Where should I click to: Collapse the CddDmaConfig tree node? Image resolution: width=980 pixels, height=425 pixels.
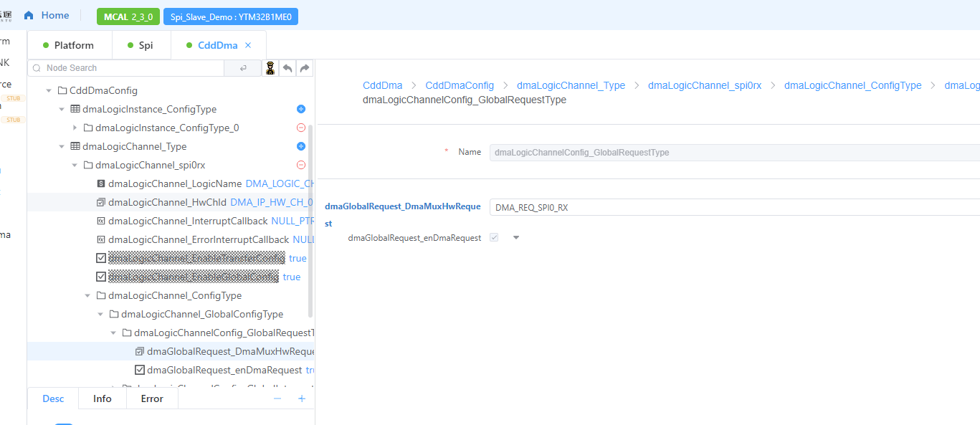(49, 91)
